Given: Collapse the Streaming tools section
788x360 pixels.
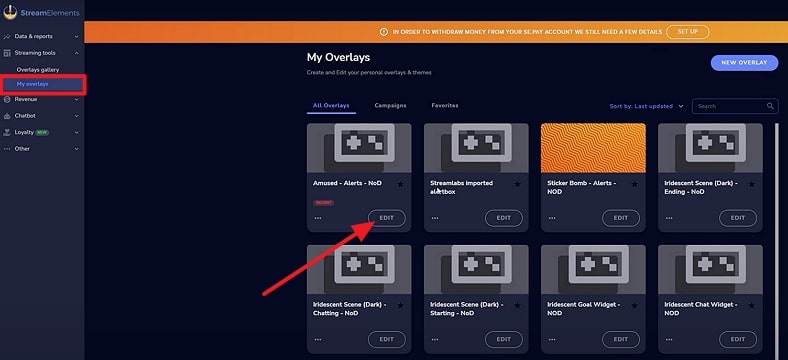Looking at the screenshot, I should pyautogui.click(x=76, y=53).
